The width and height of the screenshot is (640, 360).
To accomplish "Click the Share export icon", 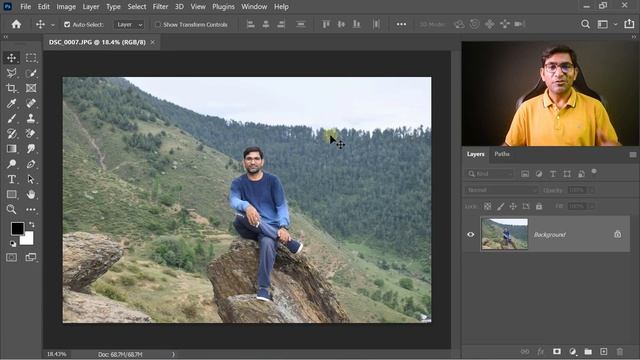I will pyautogui.click(x=629, y=24).
